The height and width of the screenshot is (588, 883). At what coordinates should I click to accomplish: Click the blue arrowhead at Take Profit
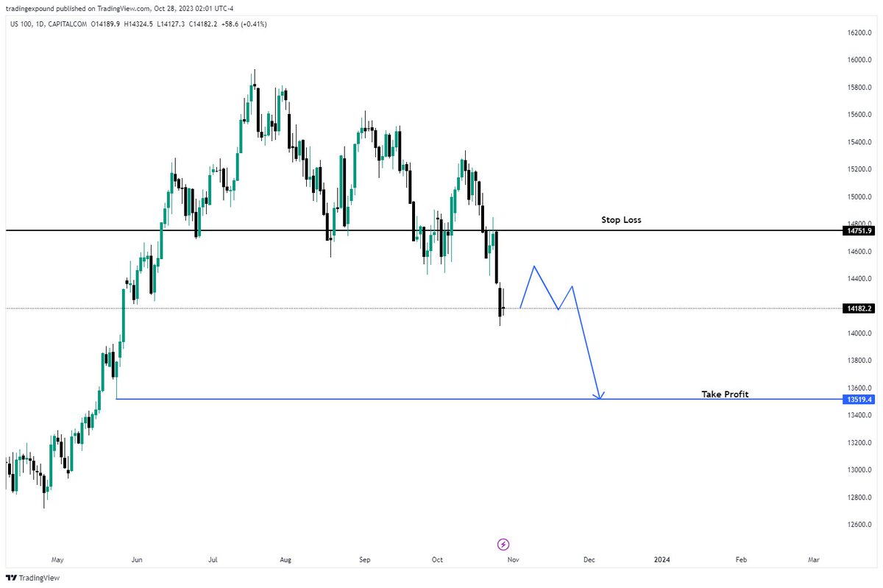coord(600,395)
